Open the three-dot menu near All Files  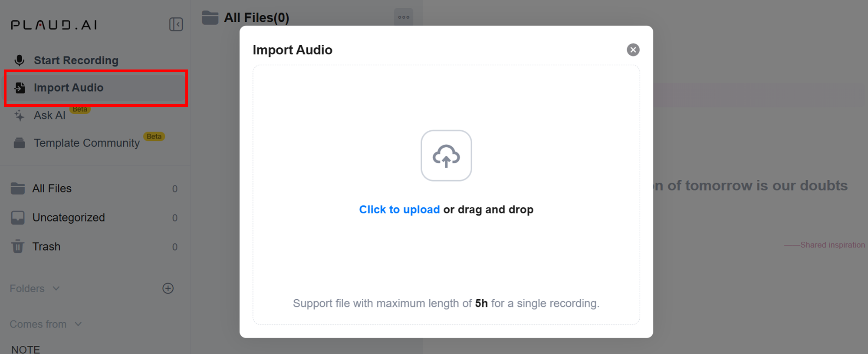404,17
